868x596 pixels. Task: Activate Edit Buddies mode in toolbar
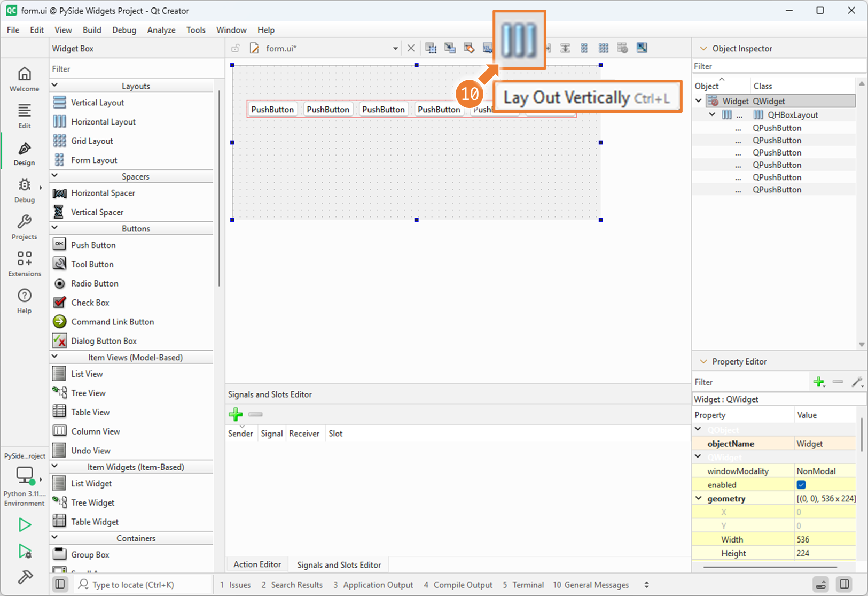(469, 48)
